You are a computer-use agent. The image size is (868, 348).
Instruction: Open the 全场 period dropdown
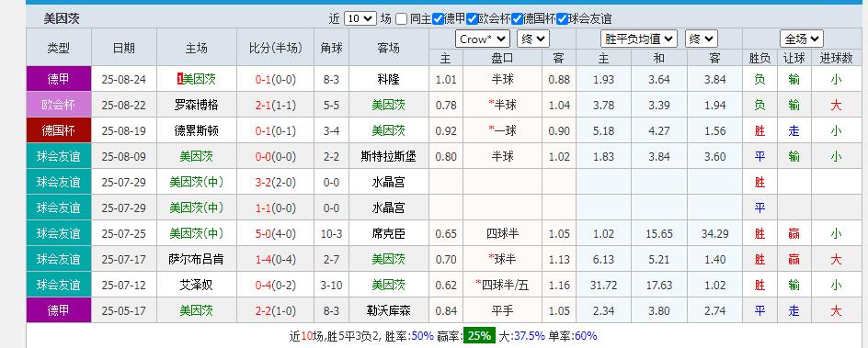(802, 39)
